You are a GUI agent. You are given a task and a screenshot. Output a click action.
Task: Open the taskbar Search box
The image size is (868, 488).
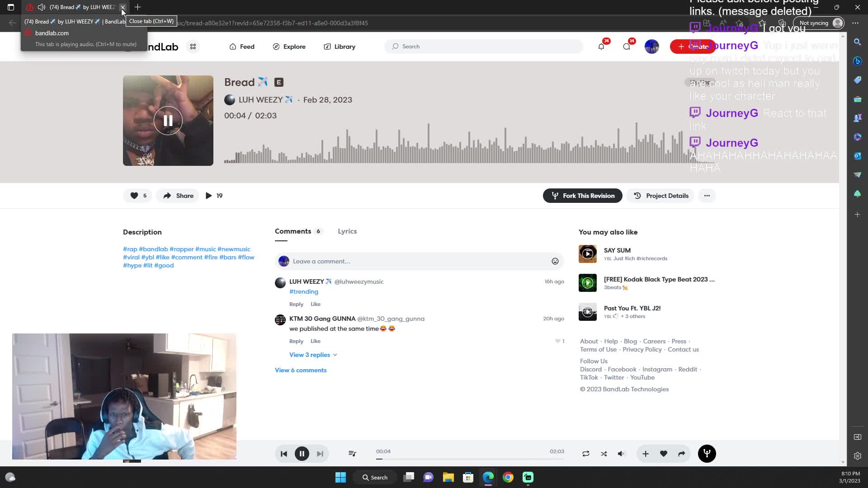pyautogui.click(x=375, y=478)
